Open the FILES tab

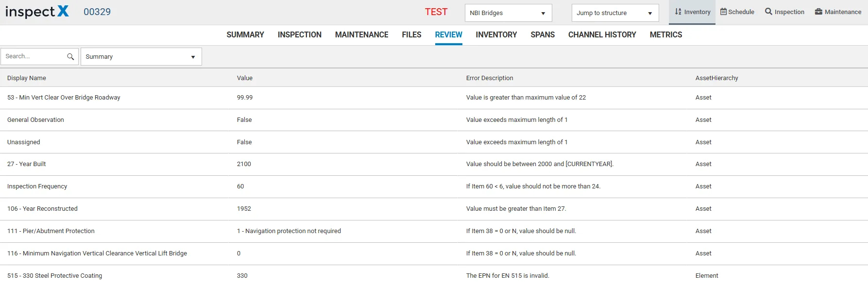[x=411, y=35]
